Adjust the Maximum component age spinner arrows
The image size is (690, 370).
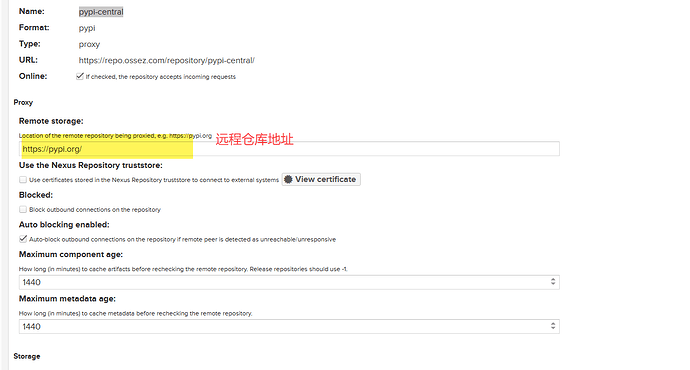[553, 282]
